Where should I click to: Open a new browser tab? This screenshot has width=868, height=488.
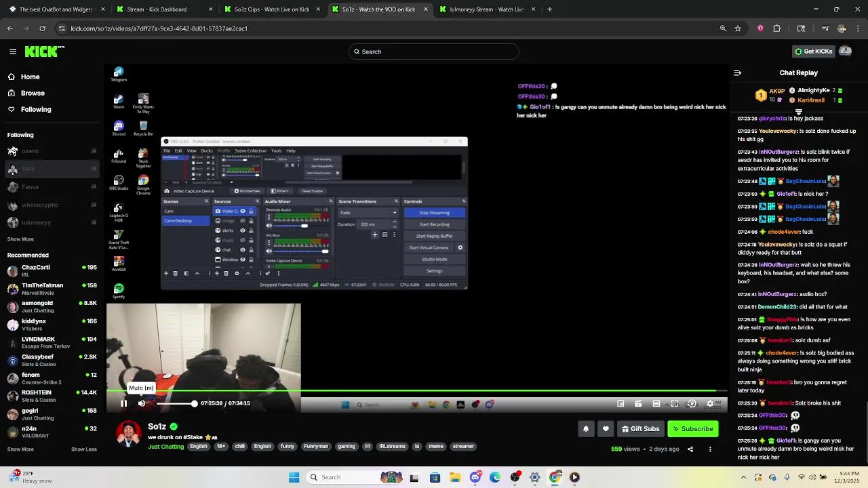point(549,9)
